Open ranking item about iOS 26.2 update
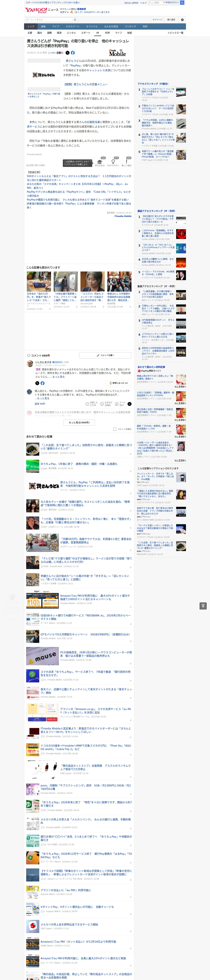This screenshot has width=210, height=980. point(158,248)
